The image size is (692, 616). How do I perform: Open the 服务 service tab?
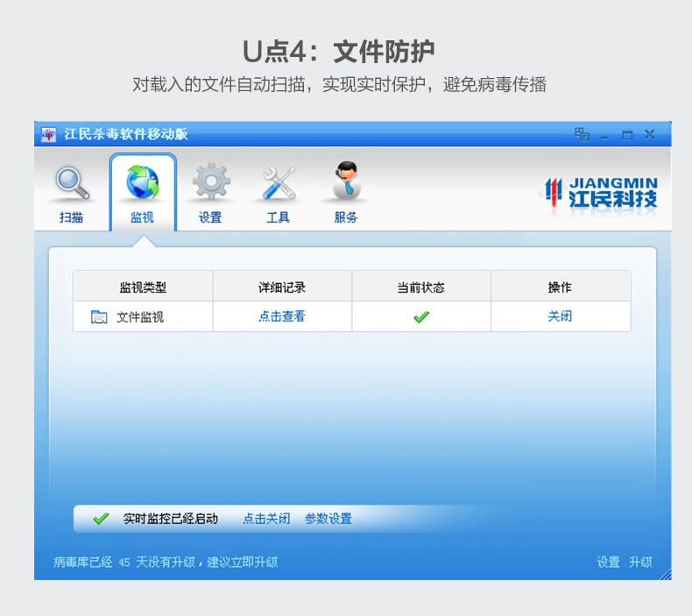tap(346, 194)
